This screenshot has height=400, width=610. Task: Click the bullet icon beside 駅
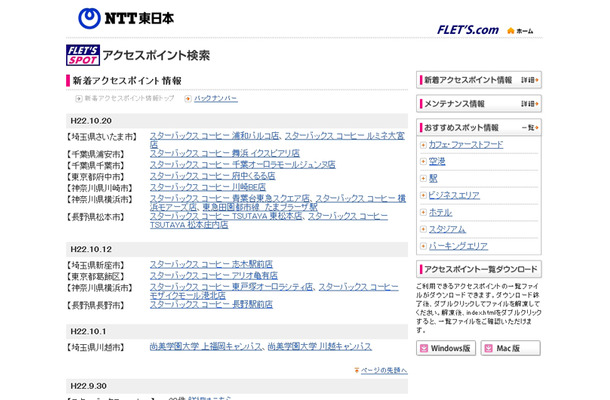click(423, 179)
